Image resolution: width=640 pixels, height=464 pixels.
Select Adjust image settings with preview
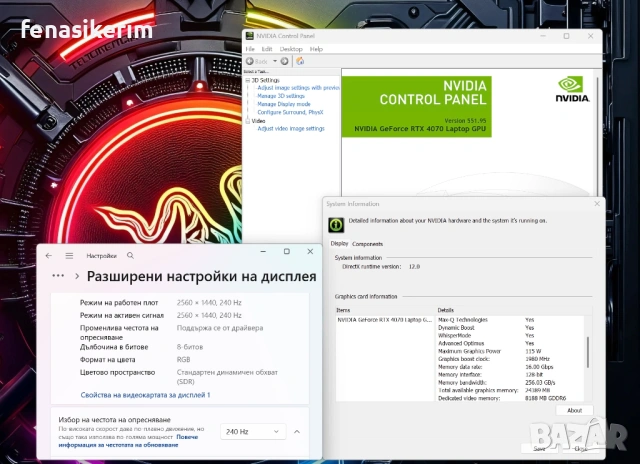pyautogui.click(x=298, y=88)
